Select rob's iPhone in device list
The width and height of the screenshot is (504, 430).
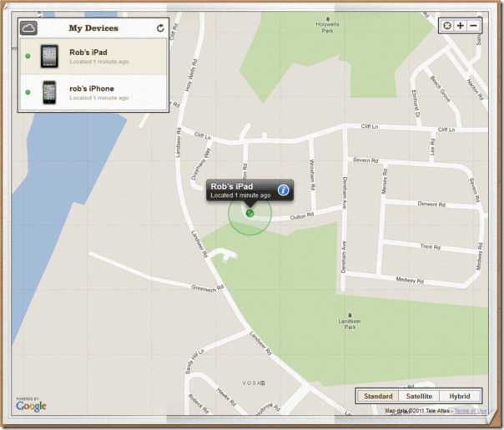click(x=93, y=93)
